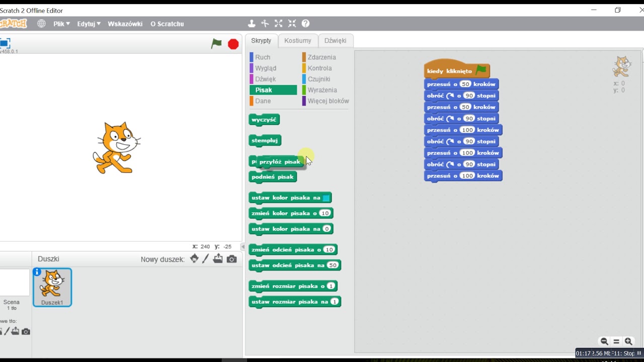Edit value 50 in ustaw odcień pisaka

333,265
